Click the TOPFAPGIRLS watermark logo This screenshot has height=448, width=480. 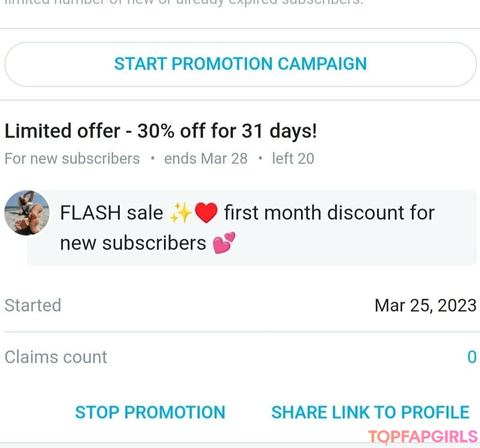(x=423, y=437)
